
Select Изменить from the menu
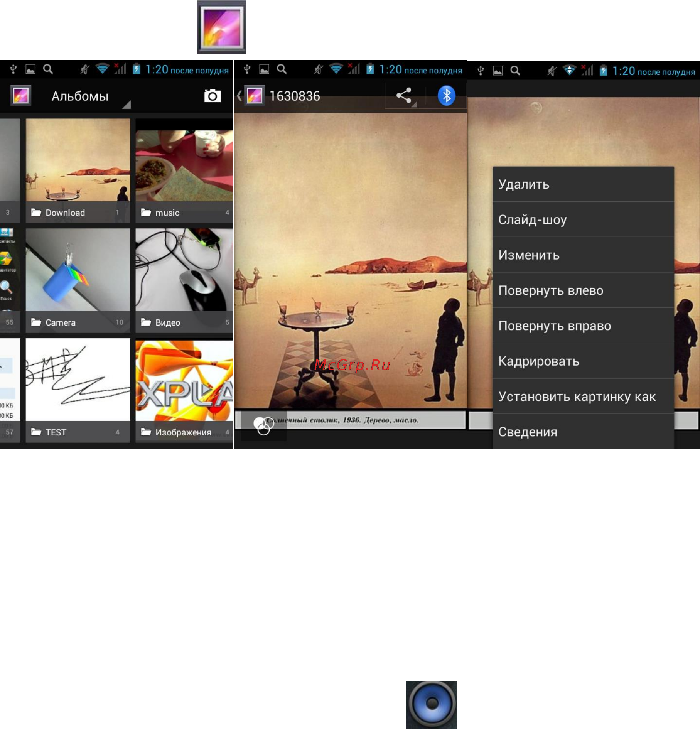click(x=583, y=255)
